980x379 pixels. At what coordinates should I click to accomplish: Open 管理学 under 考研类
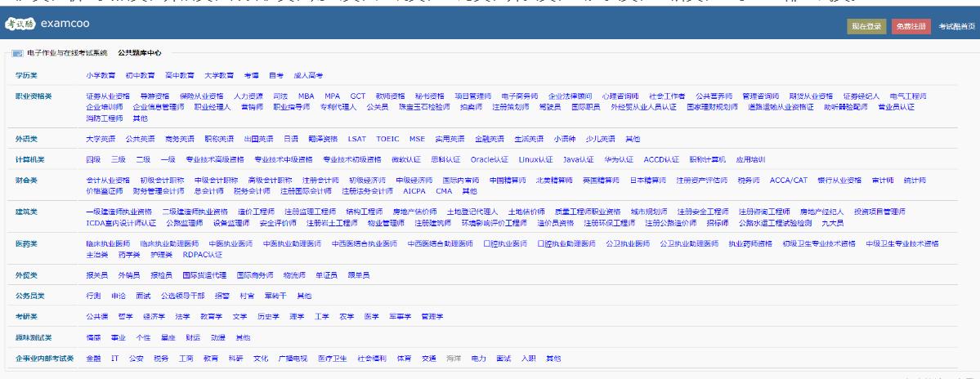coord(432,317)
